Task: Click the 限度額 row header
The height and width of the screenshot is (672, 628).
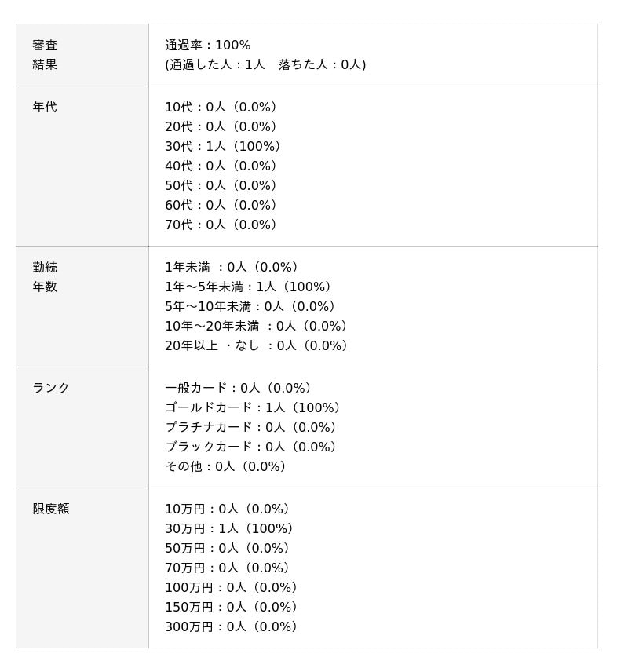Action: 51,509
